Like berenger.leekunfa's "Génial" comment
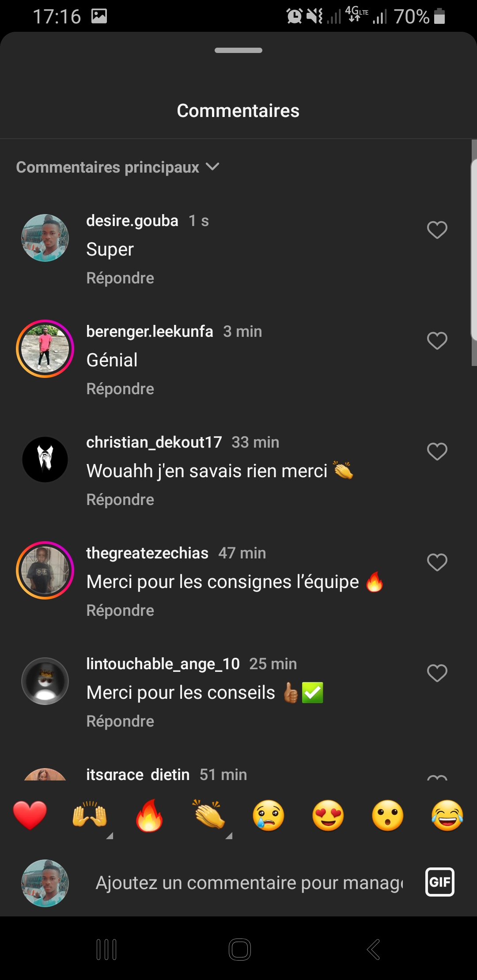This screenshot has height=980, width=477. pyautogui.click(x=437, y=341)
